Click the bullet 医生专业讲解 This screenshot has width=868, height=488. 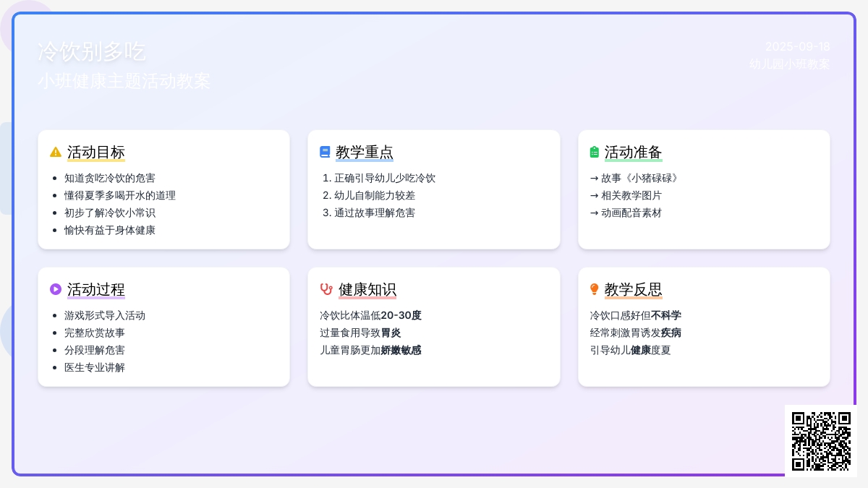[x=95, y=367]
